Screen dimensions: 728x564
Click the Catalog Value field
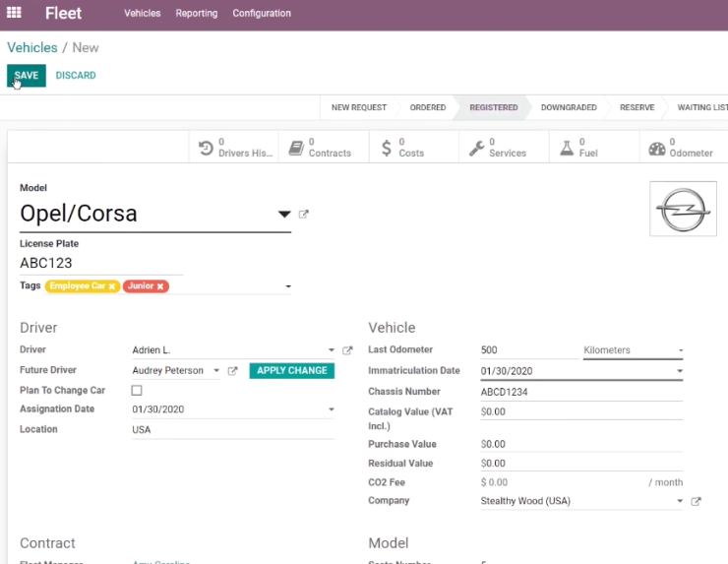pos(581,412)
